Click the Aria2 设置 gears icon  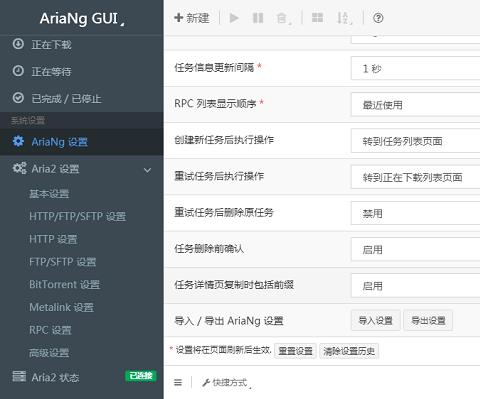[x=19, y=168]
